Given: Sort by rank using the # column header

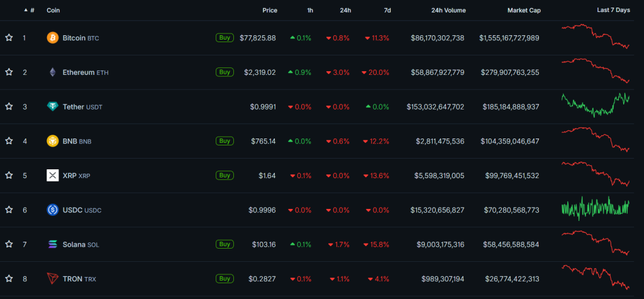Looking at the screenshot, I should point(31,11).
